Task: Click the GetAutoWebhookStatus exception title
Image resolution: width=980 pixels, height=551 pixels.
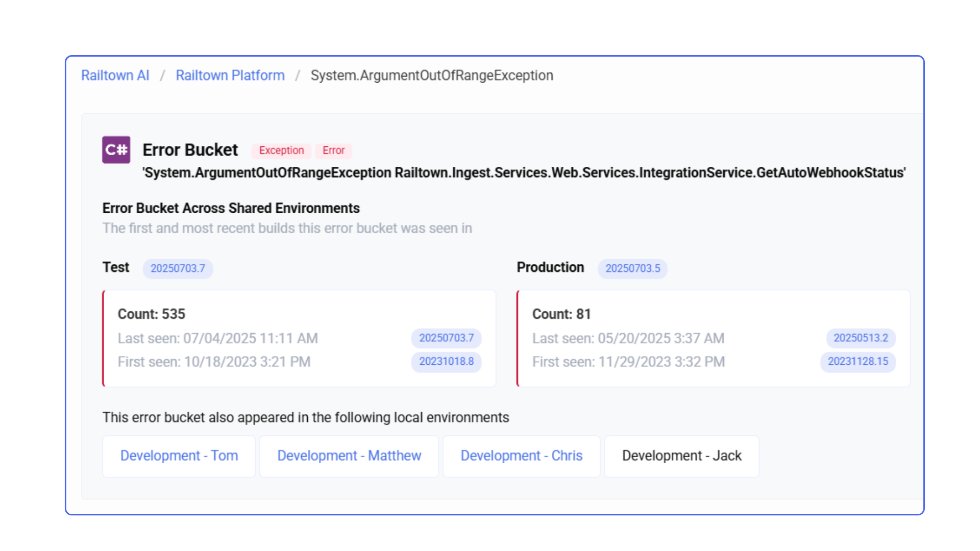Action: [524, 173]
